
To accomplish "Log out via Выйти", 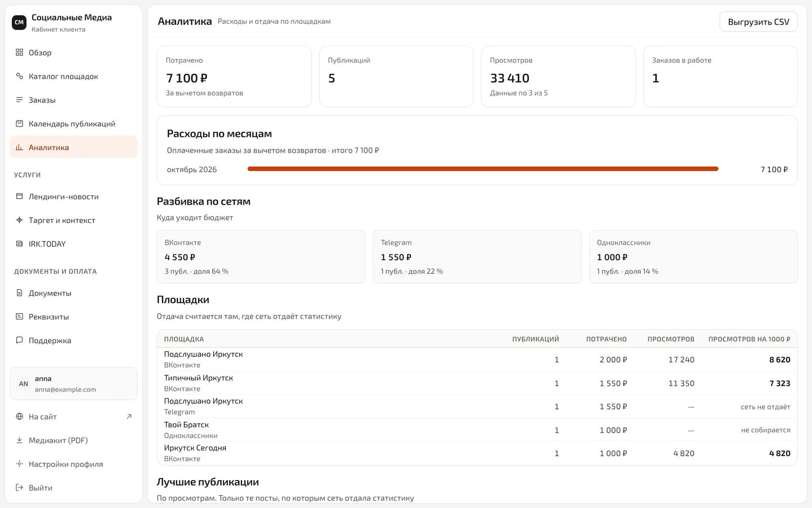I will click(x=74, y=488).
